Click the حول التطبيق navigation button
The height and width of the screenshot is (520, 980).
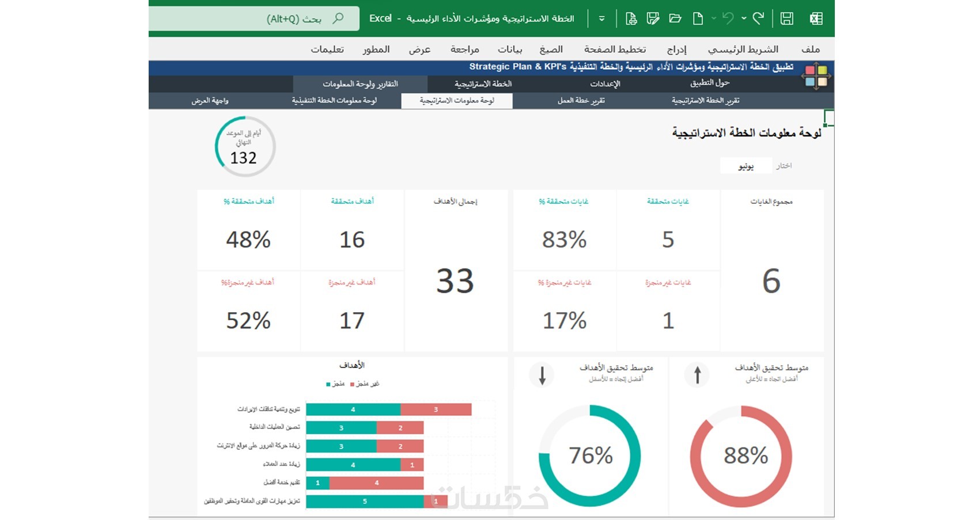pos(710,83)
